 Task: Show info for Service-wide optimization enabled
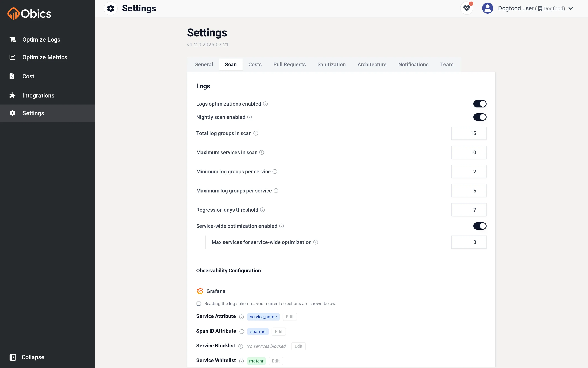[x=281, y=226]
